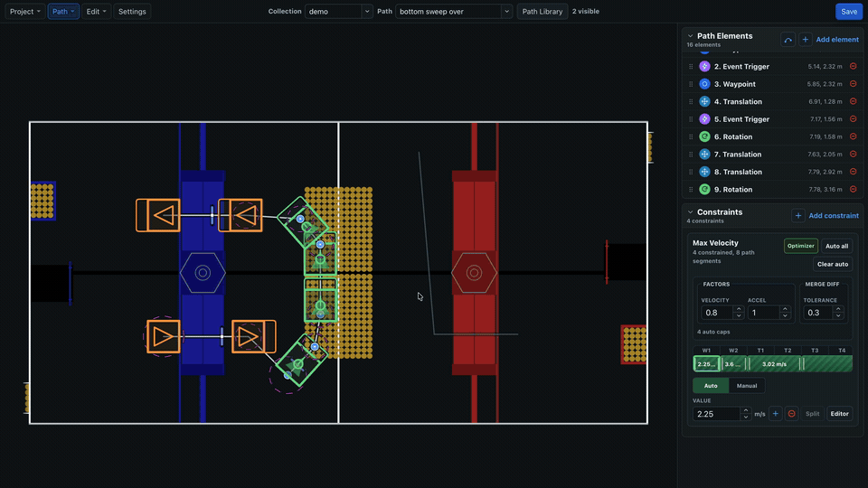Toggle the Optimizer button

pos(800,246)
